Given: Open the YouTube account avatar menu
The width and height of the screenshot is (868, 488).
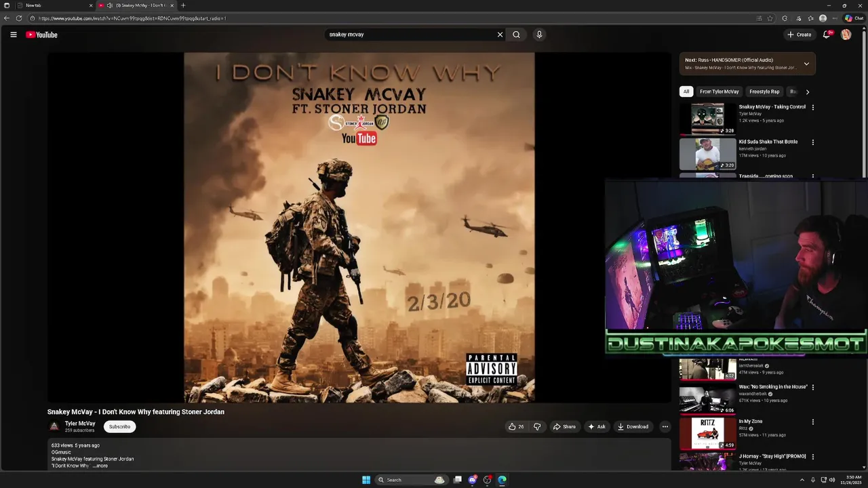Looking at the screenshot, I should click(x=846, y=35).
